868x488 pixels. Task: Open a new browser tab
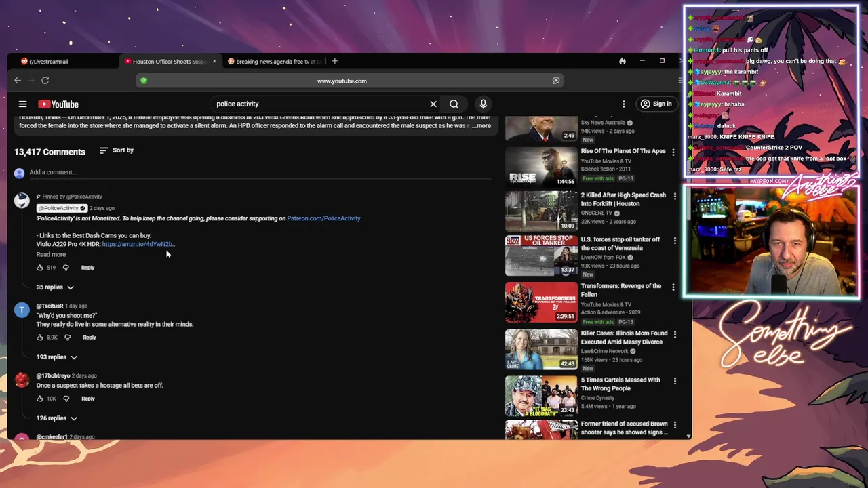(334, 61)
